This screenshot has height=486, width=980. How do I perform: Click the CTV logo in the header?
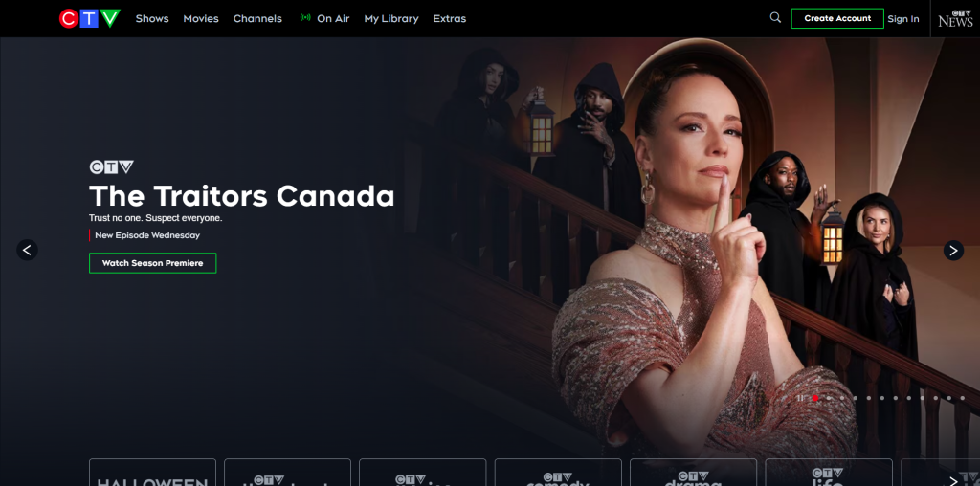coord(89,19)
